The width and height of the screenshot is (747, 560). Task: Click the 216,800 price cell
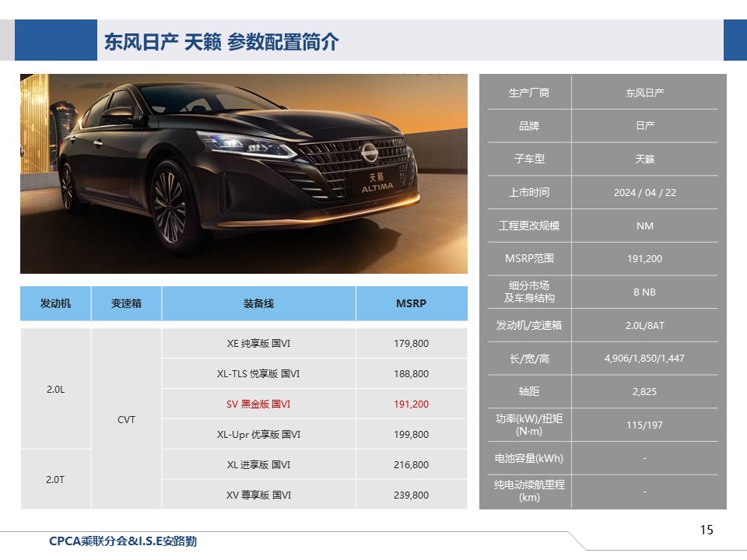[x=412, y=465]
